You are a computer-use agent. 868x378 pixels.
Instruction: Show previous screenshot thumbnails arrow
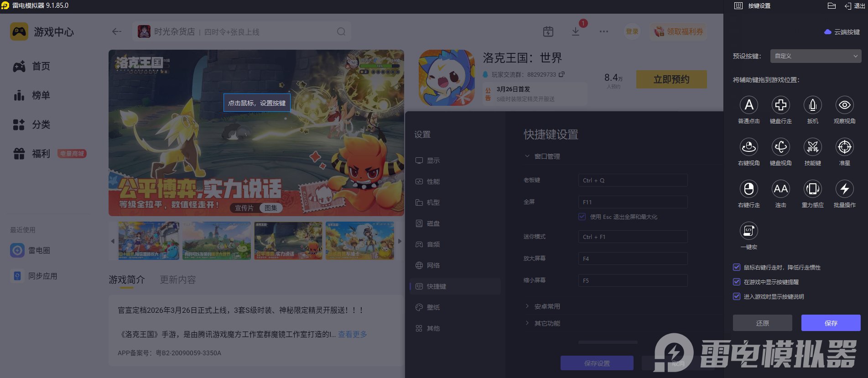click(x=113, y=241)
